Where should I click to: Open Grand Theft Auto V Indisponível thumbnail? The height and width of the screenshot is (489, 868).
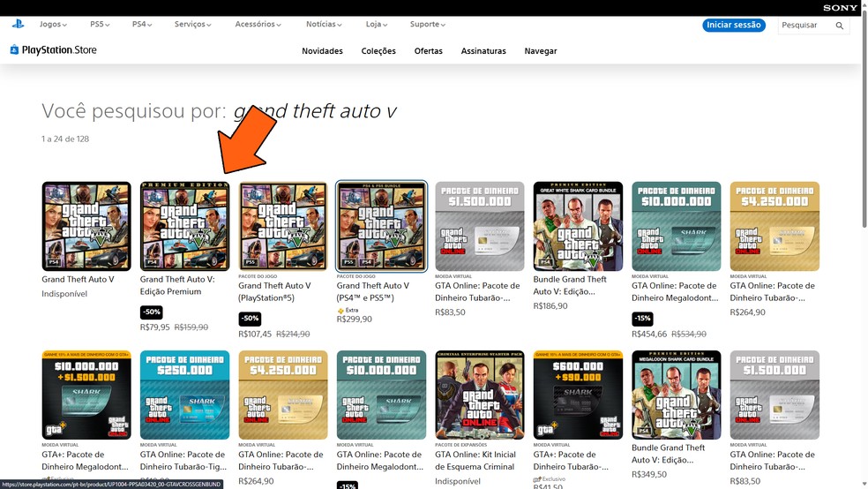86,226
